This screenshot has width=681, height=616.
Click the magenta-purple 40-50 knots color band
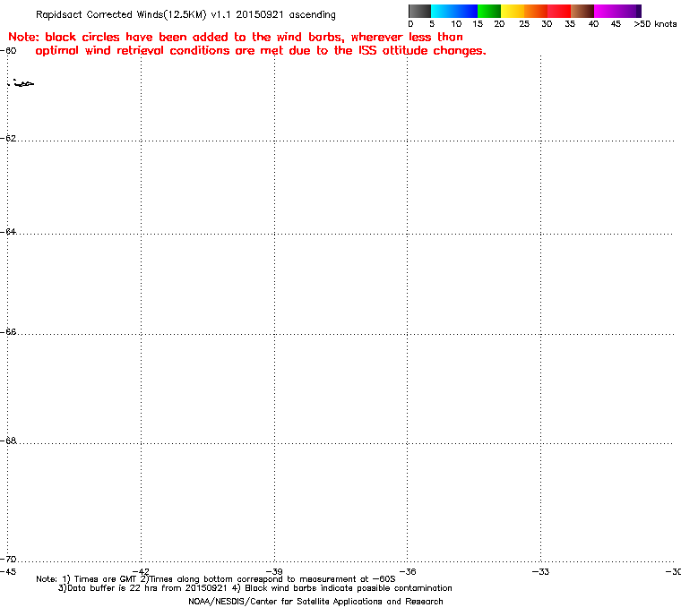tap(617, 11)
